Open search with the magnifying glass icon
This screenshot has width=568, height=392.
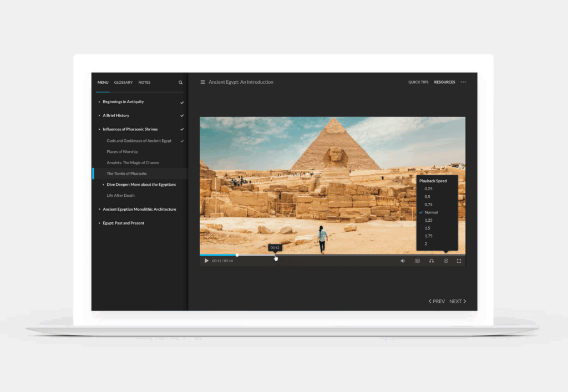[180, 83]
